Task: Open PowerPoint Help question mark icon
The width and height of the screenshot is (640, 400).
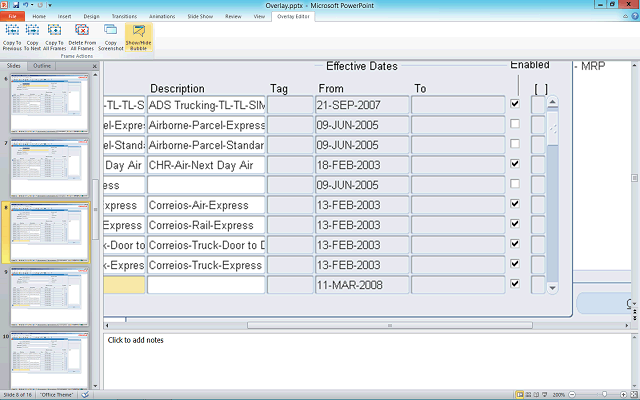Action: click(632, 16)
